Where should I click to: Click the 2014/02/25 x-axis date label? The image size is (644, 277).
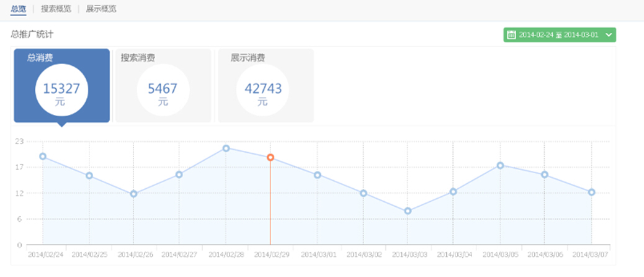[x=88, y=255]
